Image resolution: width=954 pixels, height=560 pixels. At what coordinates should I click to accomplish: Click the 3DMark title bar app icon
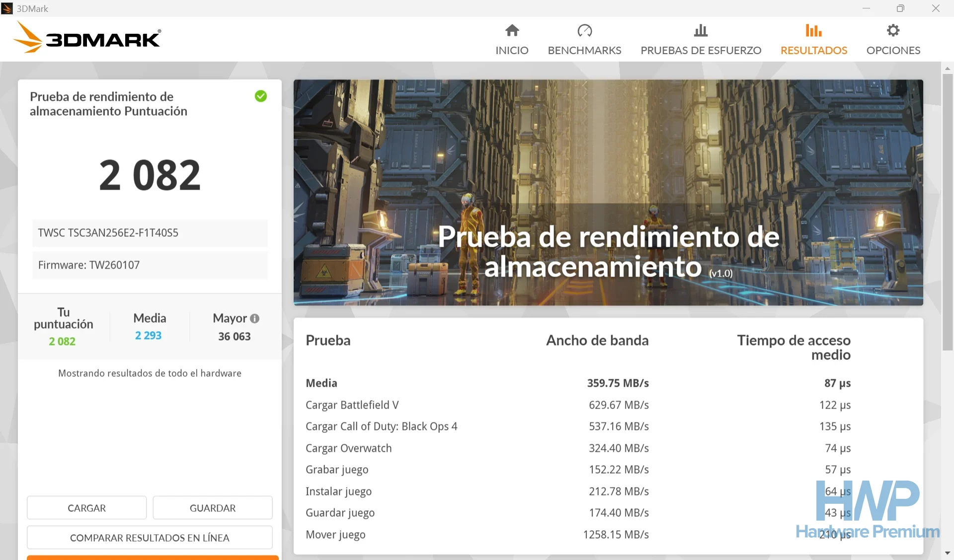point(7,8)
